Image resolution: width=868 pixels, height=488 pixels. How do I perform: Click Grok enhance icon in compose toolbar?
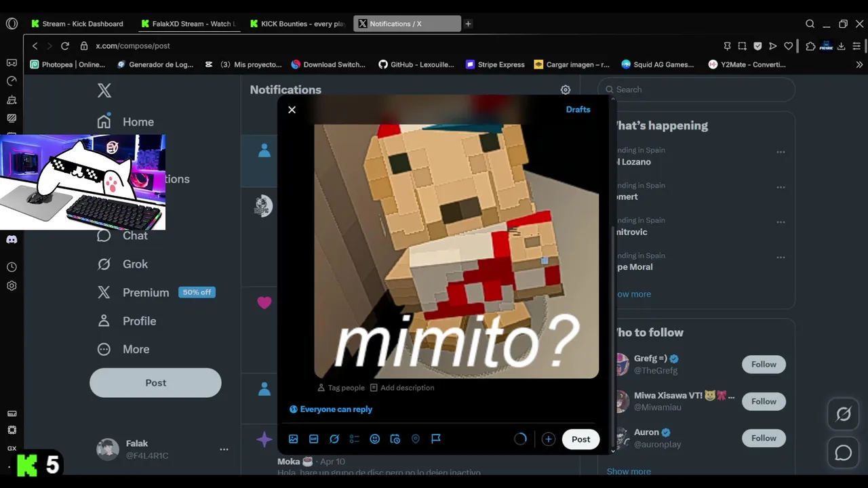(334, 439)
